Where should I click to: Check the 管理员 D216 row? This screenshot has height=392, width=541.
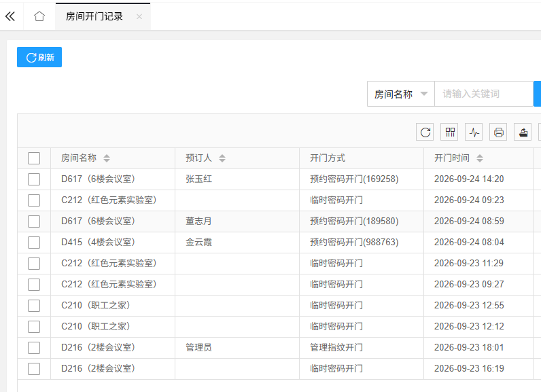tap(34, 348)
